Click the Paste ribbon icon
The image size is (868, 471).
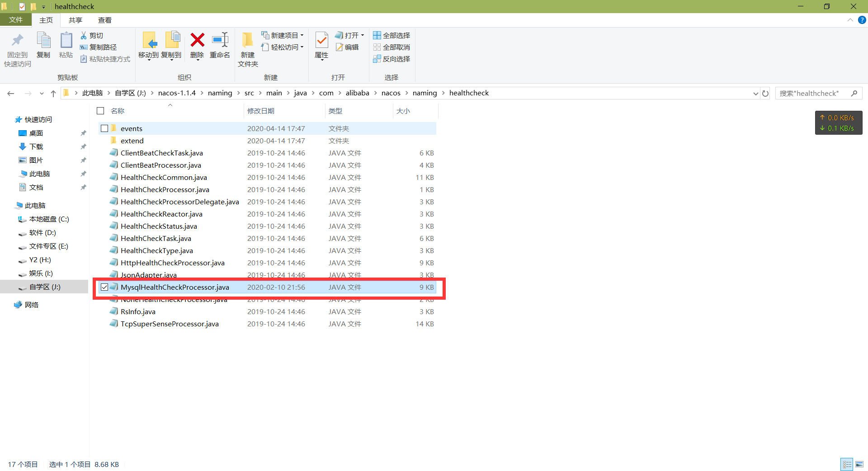pyautogui.click(x=66, y=41)
